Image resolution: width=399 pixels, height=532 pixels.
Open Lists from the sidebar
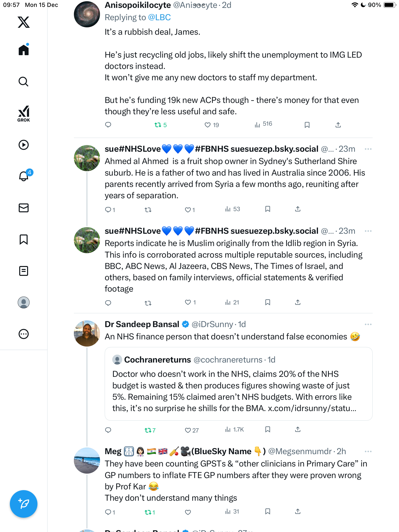click(x=24, y=271)
